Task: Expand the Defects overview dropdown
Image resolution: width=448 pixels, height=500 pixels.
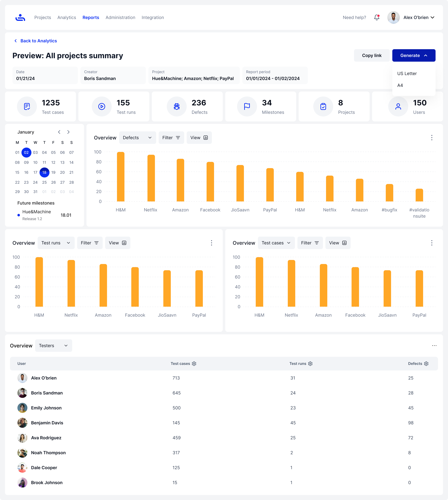Action: pos(137,138)
